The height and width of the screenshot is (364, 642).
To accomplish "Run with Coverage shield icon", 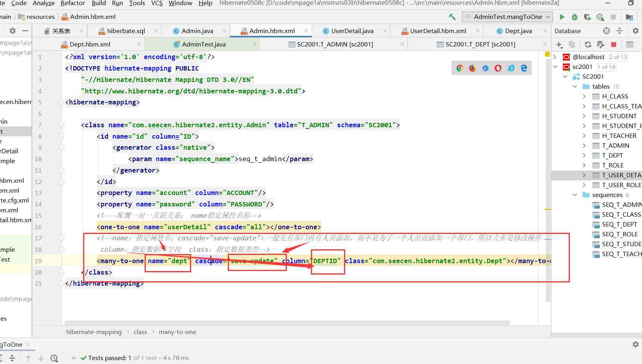I will [x=587, y=17].
